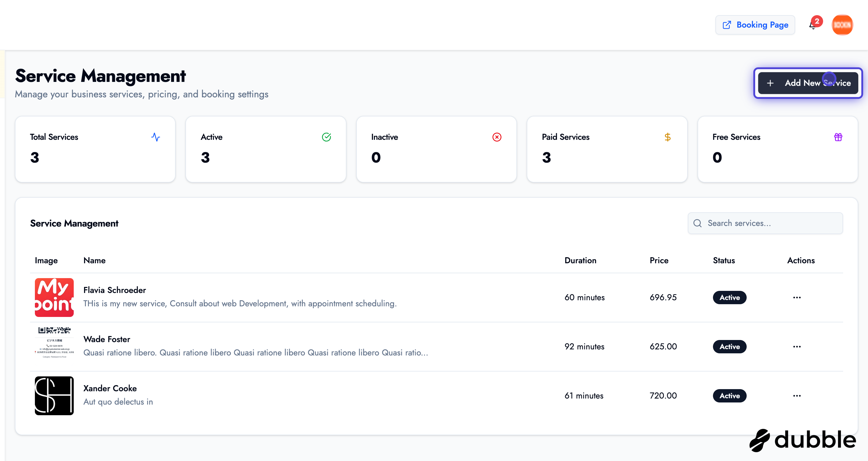
Task: Toggle Active status on Flavia Schroeder's service
Action: (730, 297)
